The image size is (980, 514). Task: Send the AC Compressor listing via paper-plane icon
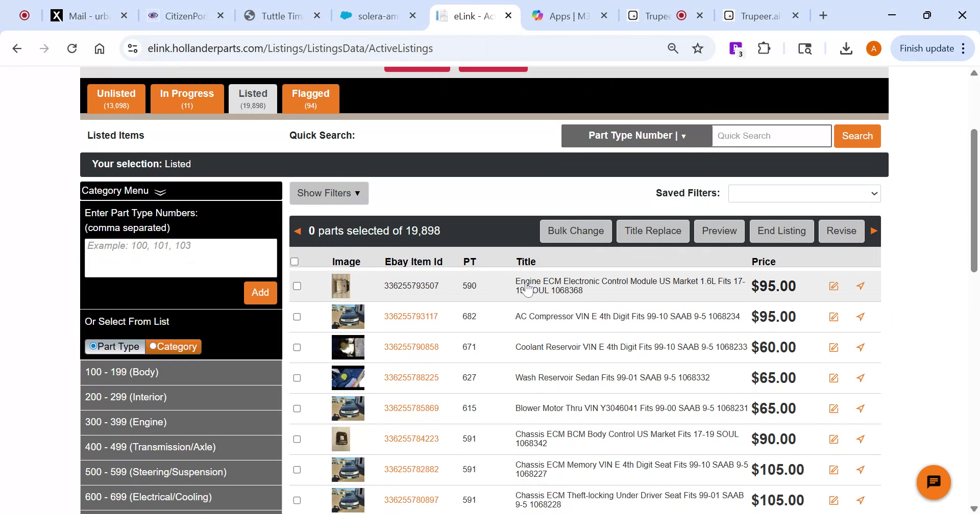861,317
